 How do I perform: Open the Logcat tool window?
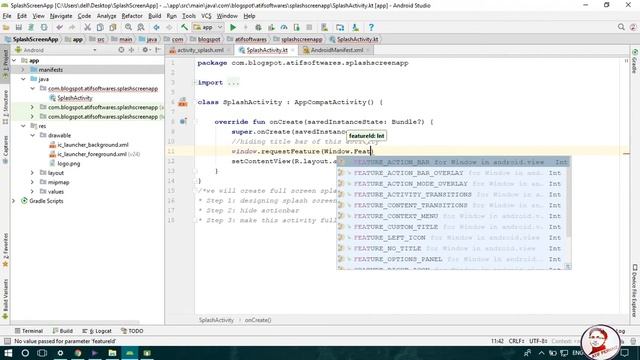97,331
